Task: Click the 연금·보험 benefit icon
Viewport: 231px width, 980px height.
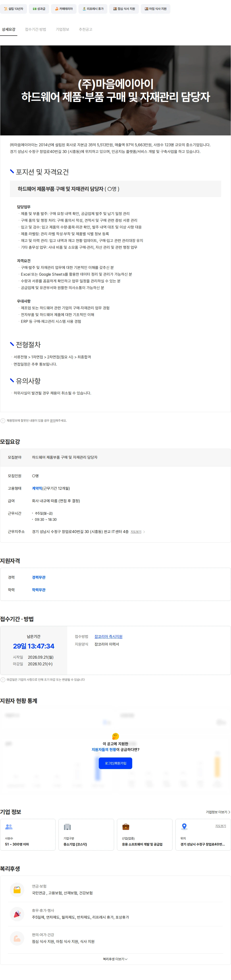Action: (x=17, y=890)
